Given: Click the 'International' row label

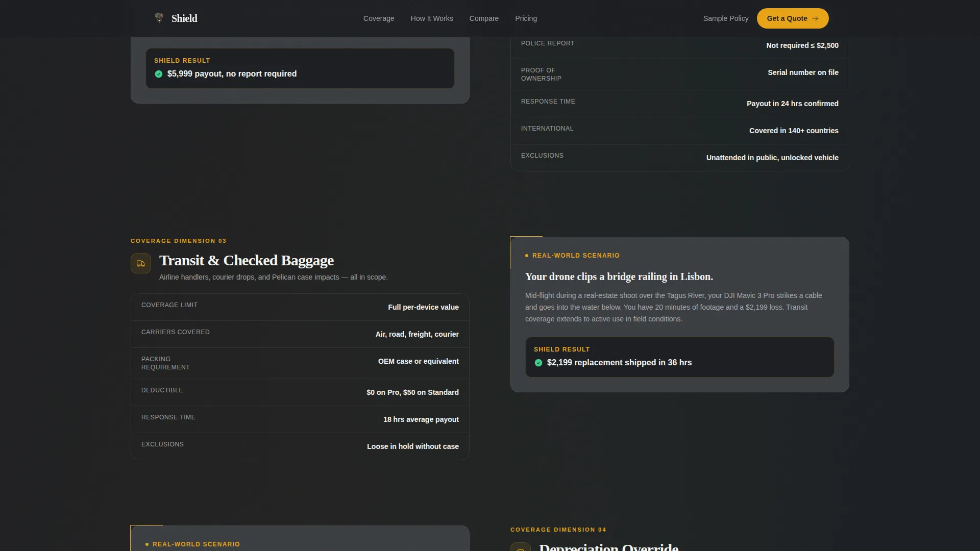Looking at the screenshot, I should [x=547, y=129].
